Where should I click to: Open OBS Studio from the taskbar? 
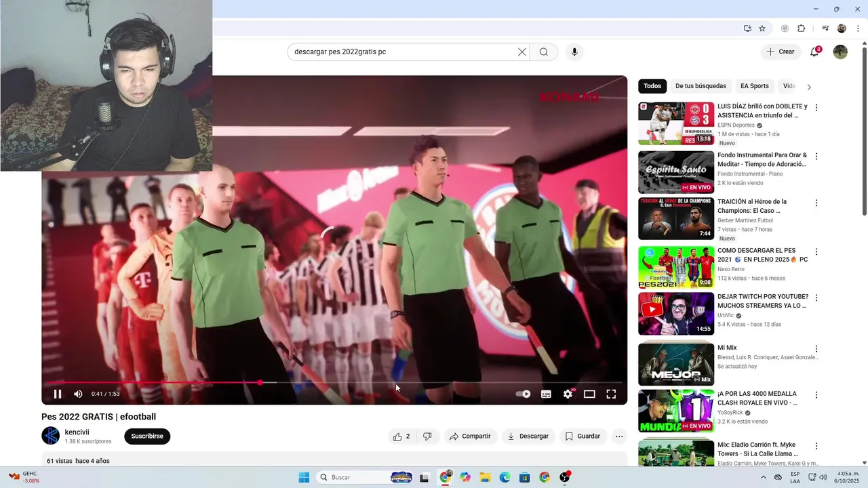[x=565, y=477]
